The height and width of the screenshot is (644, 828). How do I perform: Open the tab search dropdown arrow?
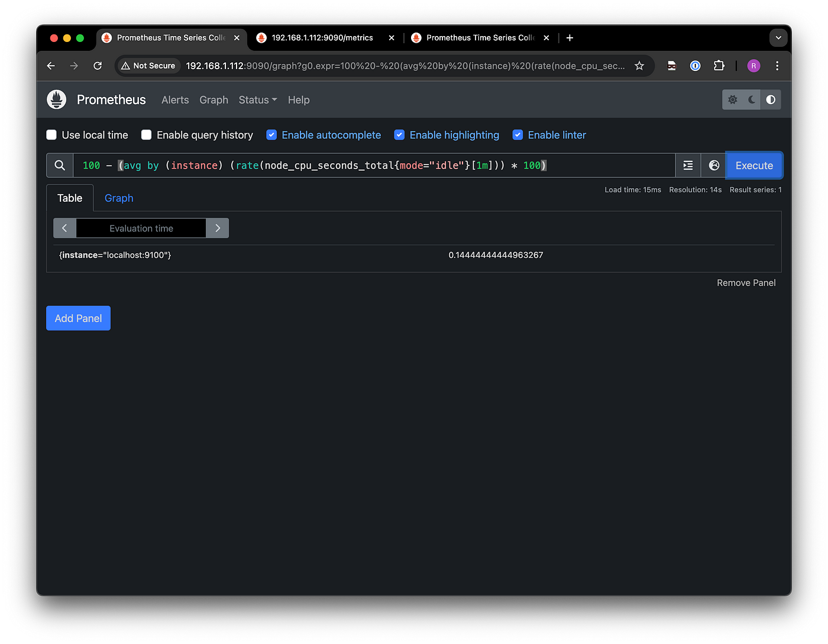(778, 38)
